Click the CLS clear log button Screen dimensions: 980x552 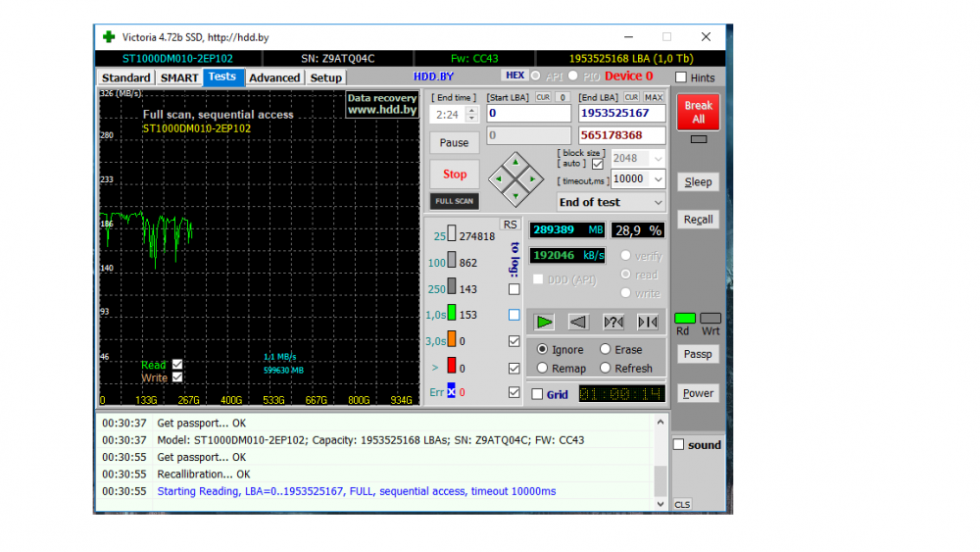pyautogui.click(x=682, y=504)
